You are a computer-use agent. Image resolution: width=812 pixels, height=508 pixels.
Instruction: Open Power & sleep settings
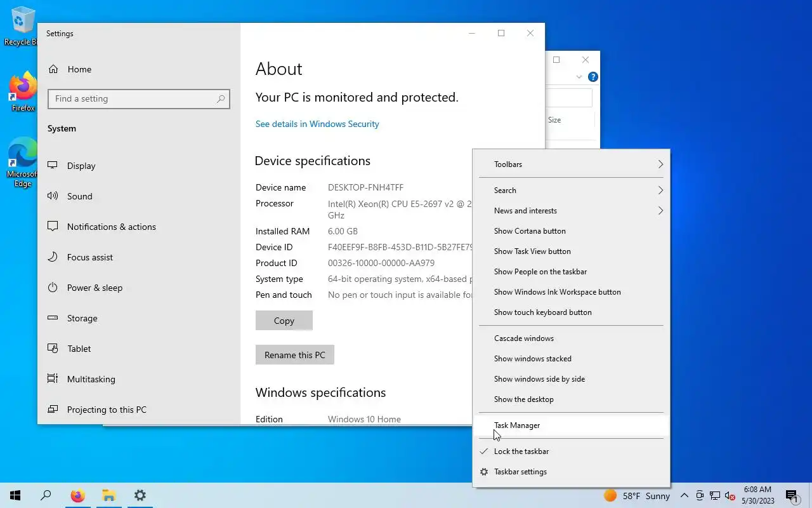click(138, 288)
